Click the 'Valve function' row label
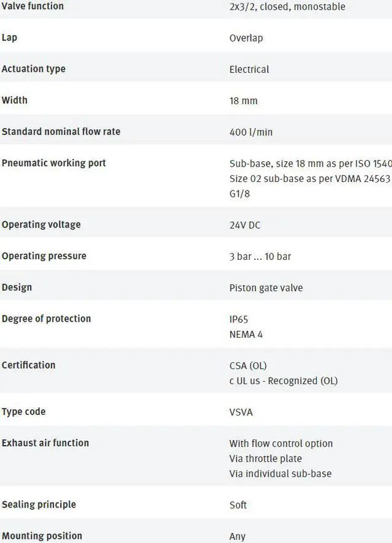This screenshot has height=543, width=392. point(32,6)
